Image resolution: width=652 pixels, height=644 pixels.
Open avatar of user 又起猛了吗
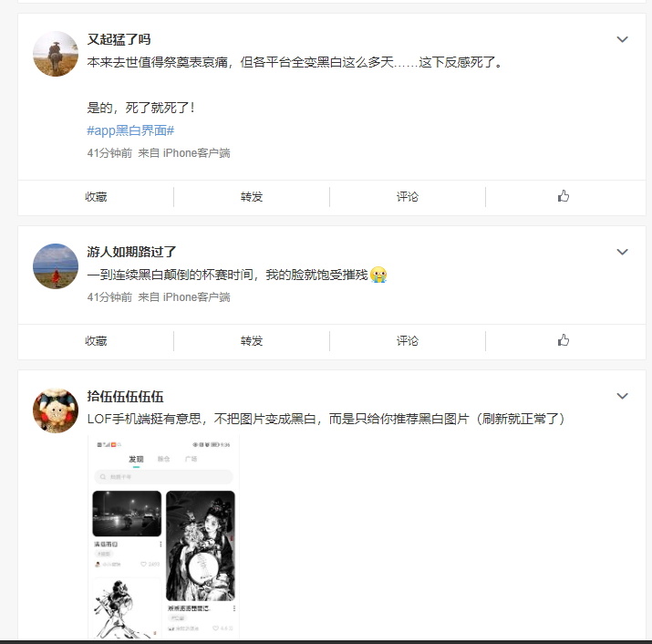[x=56, y=54]
